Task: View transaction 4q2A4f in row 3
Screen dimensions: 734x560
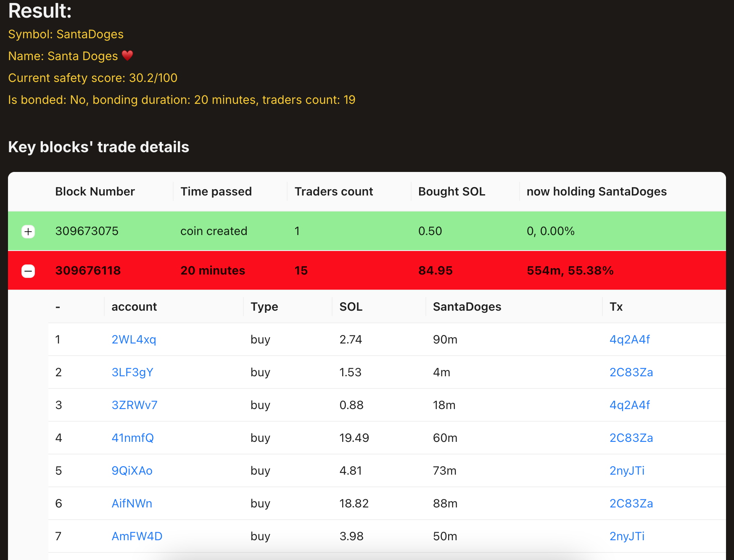Action: coord(629,405)
